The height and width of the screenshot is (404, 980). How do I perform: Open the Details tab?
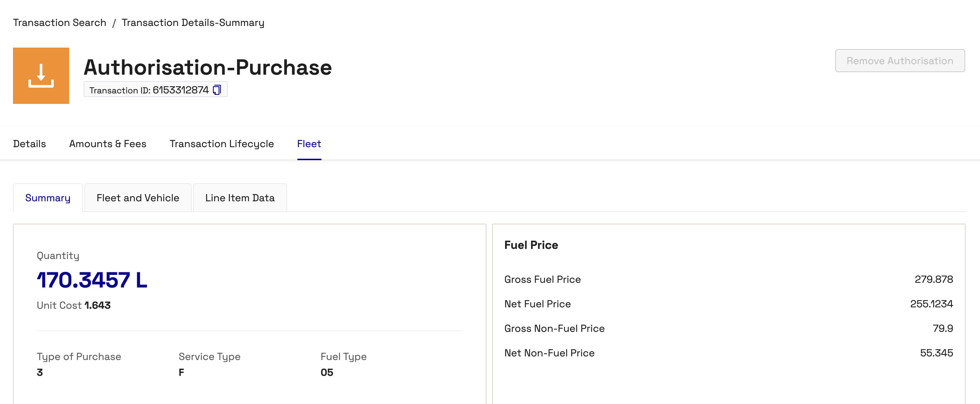29,144
